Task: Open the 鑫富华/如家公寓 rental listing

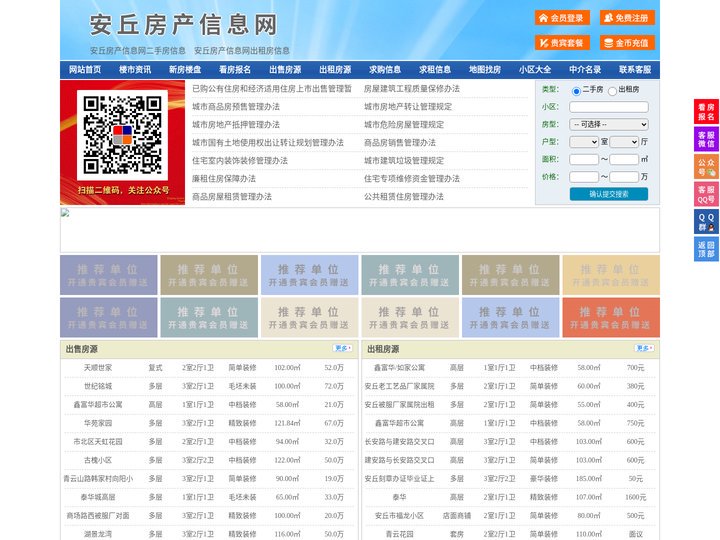Action: click(399, 368)
